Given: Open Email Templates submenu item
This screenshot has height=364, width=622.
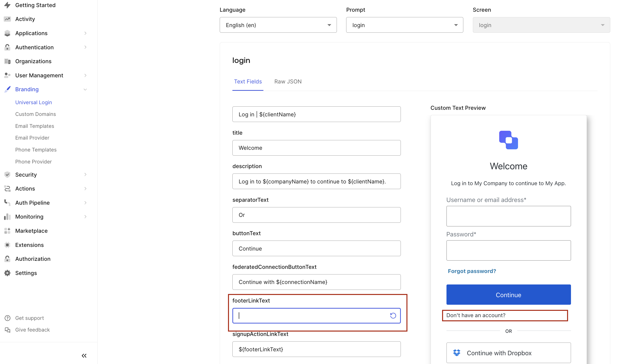Looking at the screenshot, I should click(35, 126).
